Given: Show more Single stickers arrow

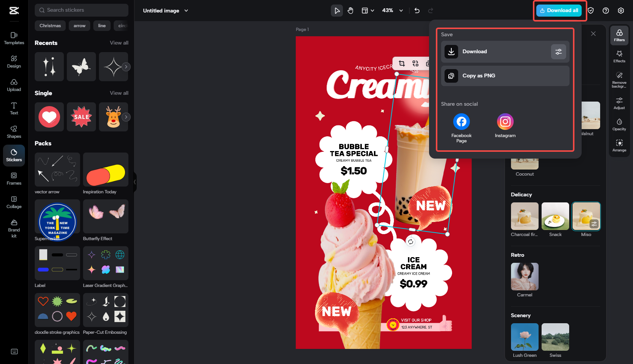Looking at the screenshot, I should click(126, 117).
